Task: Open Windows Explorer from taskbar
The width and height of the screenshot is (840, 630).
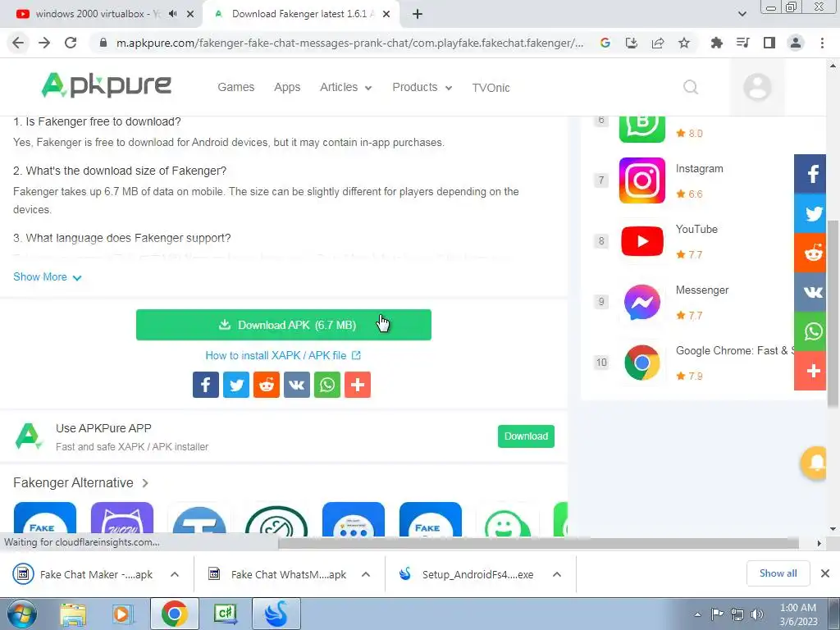Action: (73, 614)
